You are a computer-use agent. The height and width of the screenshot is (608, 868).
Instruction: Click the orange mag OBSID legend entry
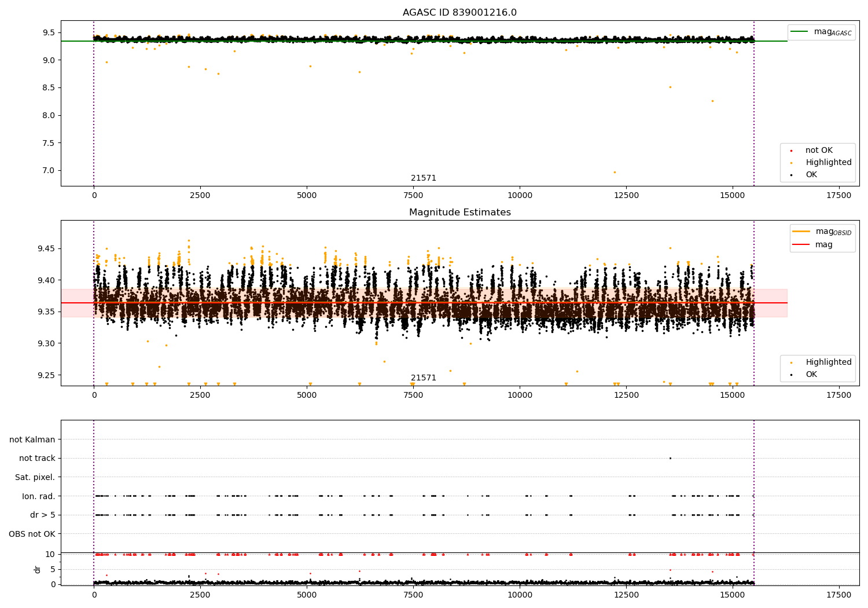(801, 232)
